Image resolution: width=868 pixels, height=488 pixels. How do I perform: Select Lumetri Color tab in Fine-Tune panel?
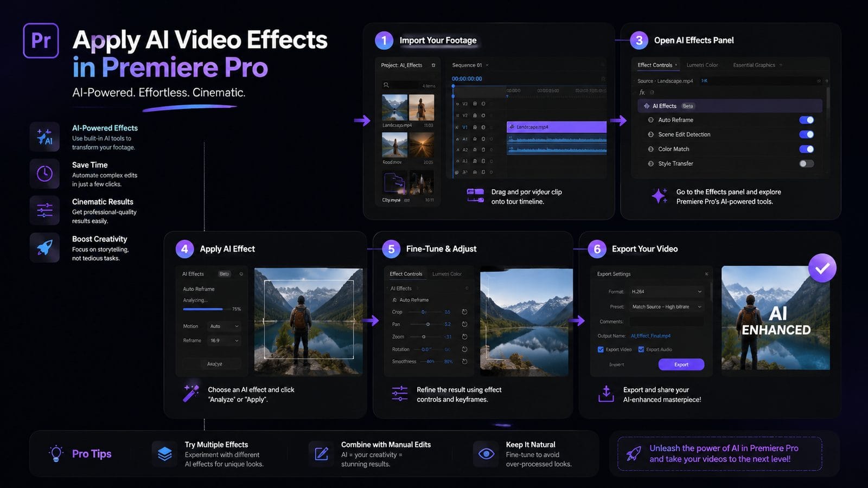[x=447, y=274]
